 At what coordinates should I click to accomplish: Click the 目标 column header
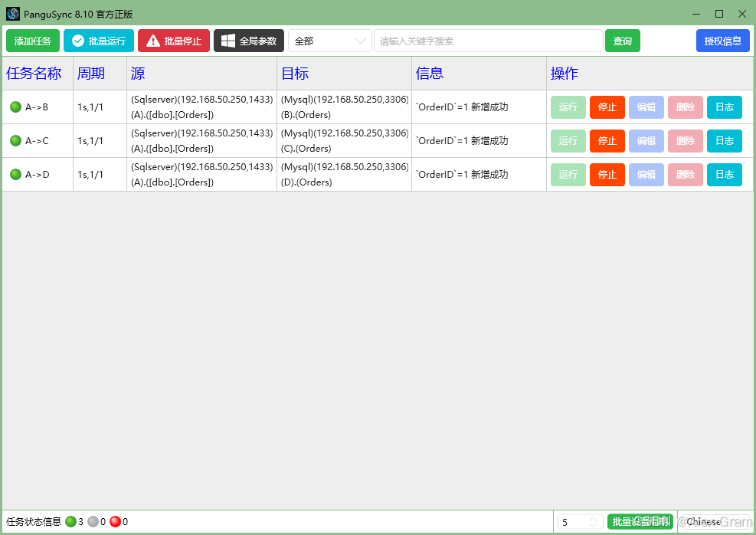tap(344, 74)
